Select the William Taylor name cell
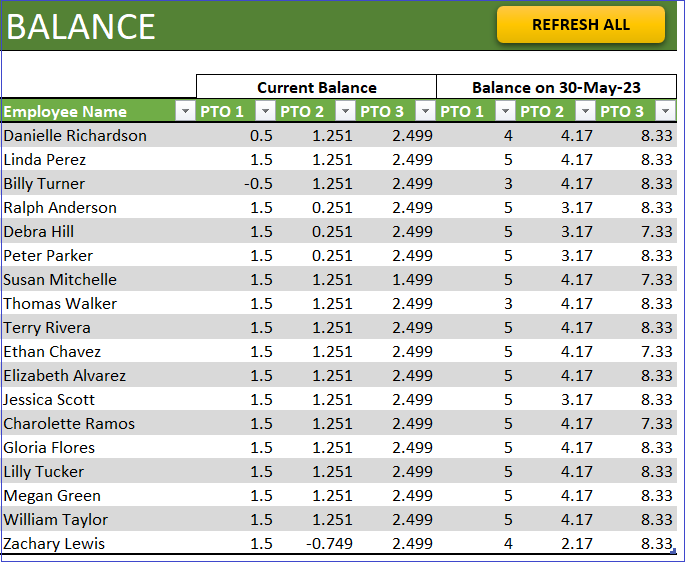This screenshot has width=685, height=562. tap(99, 520)
